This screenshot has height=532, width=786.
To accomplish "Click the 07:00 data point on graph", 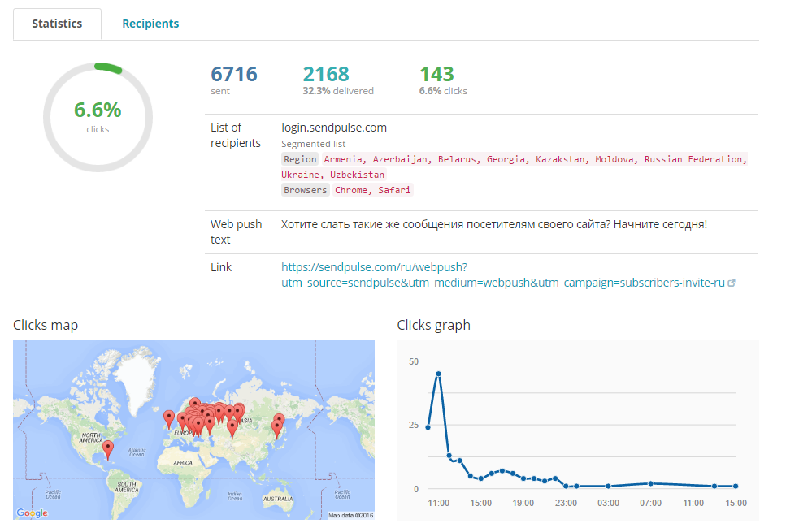I will click(x=651, y=483).
